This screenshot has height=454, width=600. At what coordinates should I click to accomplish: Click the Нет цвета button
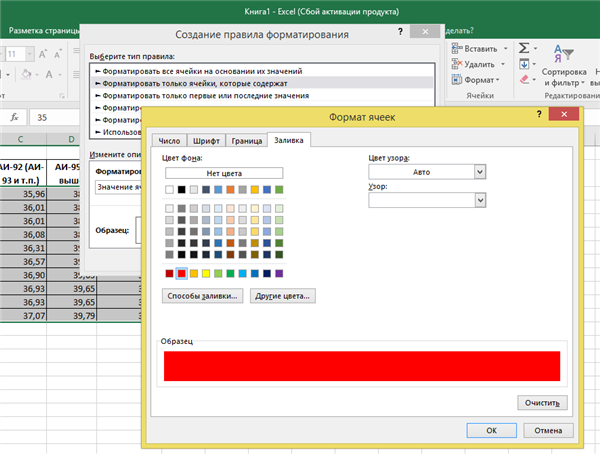pyautogui.click(x=224, y=173)
